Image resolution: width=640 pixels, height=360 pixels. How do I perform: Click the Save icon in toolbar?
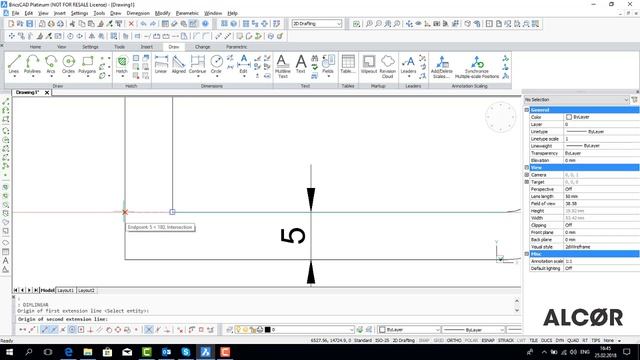(x=29, y=24)
